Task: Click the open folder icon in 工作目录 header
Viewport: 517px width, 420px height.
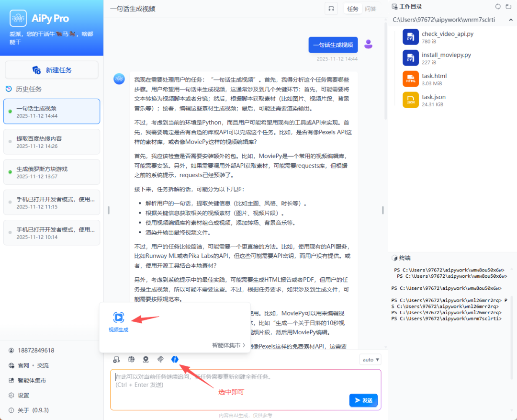Action: [508, 7]
